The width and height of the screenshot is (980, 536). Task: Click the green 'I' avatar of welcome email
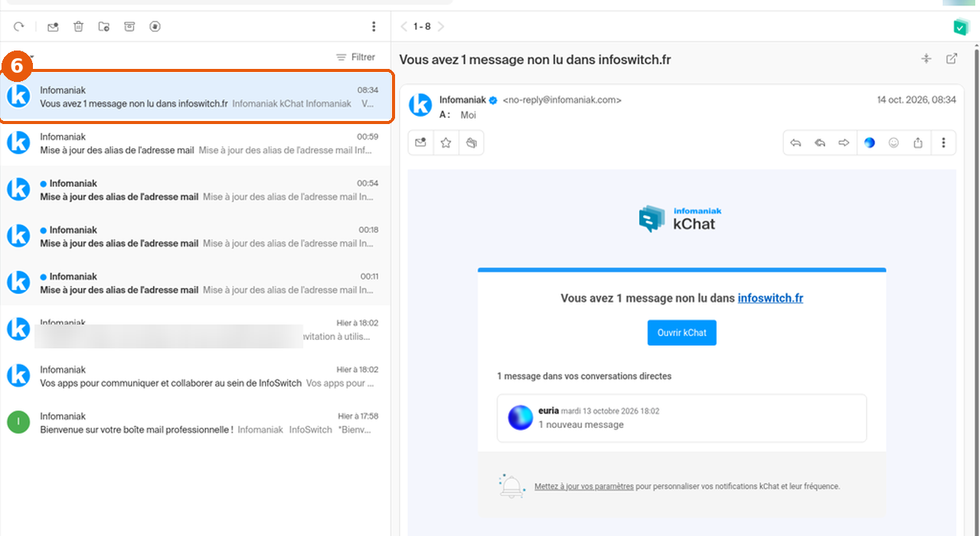18,422
